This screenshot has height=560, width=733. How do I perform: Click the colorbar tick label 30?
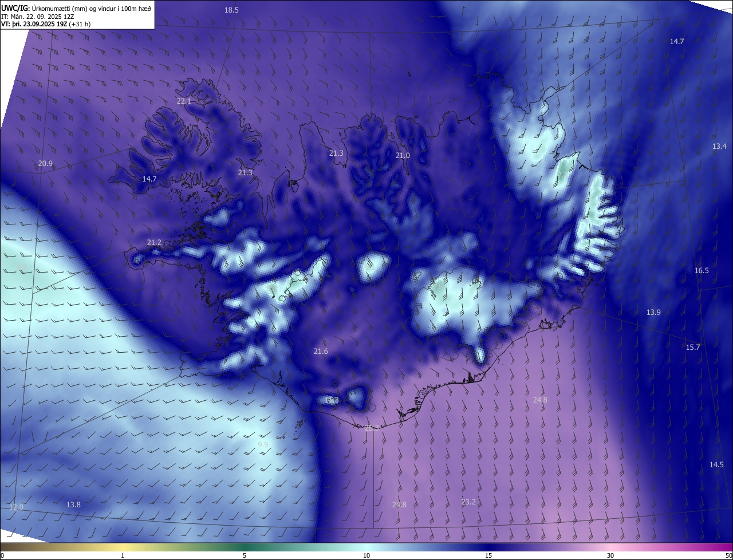[x=610, y=556]
